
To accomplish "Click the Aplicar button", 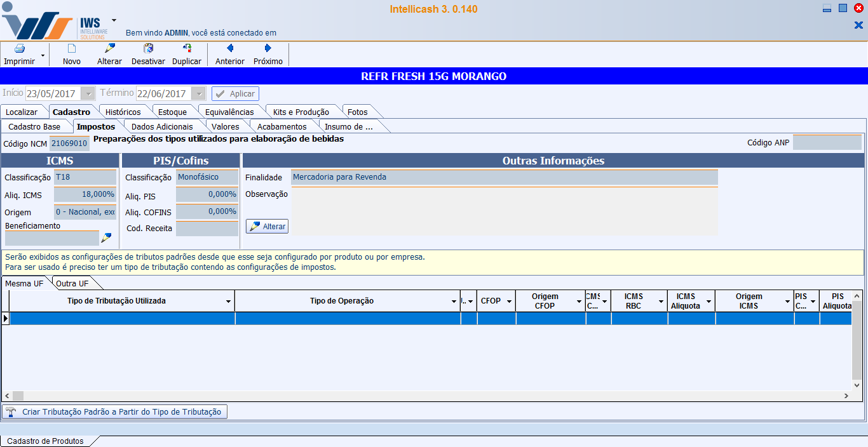I will click(x=235, y=94).
